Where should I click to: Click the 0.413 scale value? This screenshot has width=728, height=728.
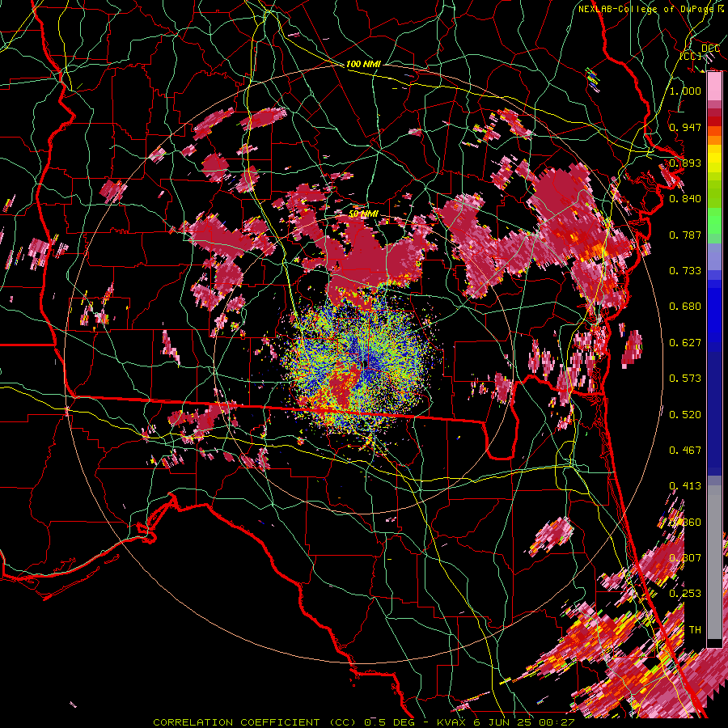tap(685, 486)
